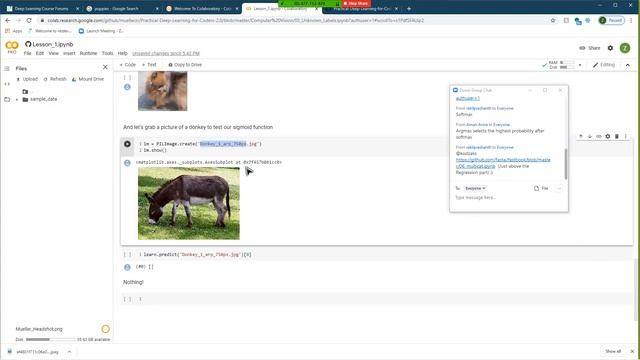Open the Chrome menu with three dots

tap(631, 20)
